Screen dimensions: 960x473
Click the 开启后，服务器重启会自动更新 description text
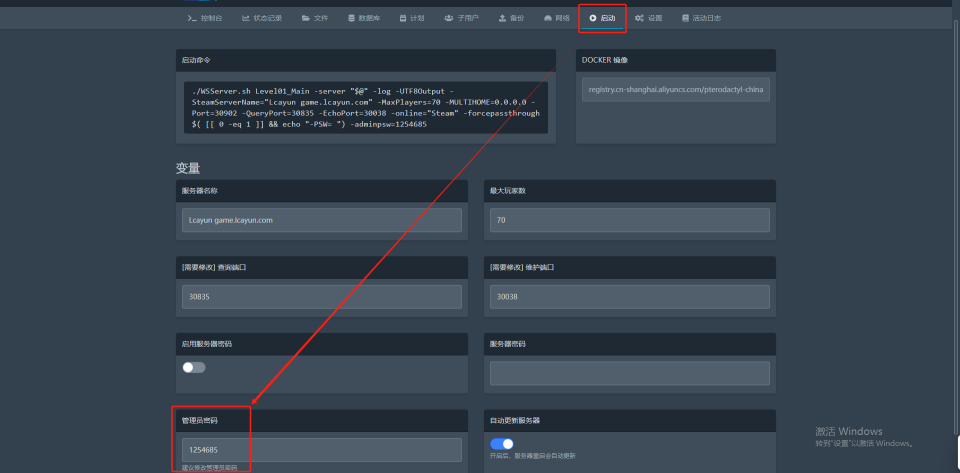533,456
